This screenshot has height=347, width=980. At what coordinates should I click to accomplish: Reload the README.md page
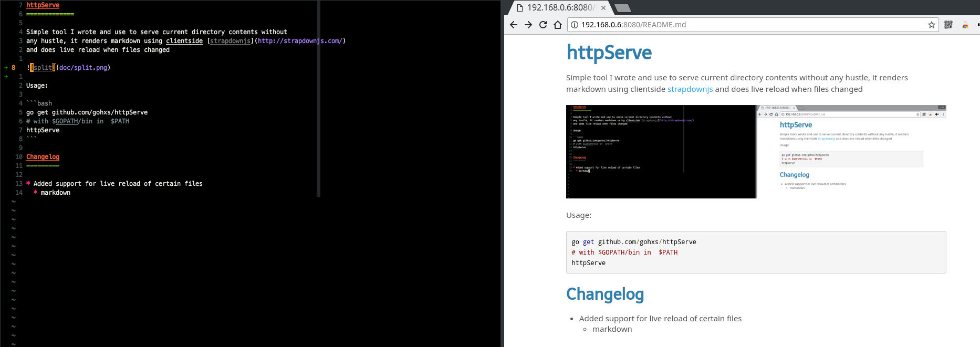click(x=543, y=25)
